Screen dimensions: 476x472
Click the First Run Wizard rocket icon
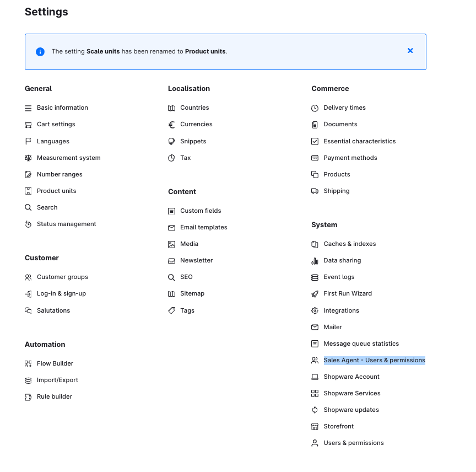pyautogui.click(x=315, y=294)
